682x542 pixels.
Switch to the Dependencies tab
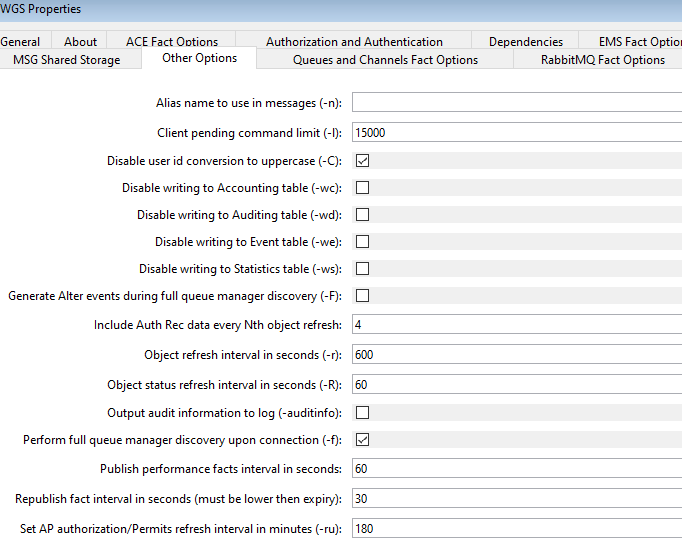pos(525,41)
